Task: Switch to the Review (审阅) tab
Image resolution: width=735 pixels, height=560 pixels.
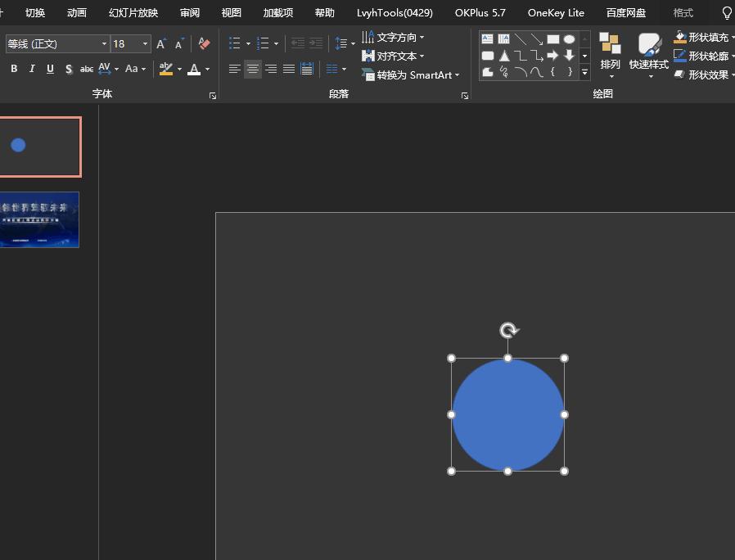Action: tap(190, 12)
